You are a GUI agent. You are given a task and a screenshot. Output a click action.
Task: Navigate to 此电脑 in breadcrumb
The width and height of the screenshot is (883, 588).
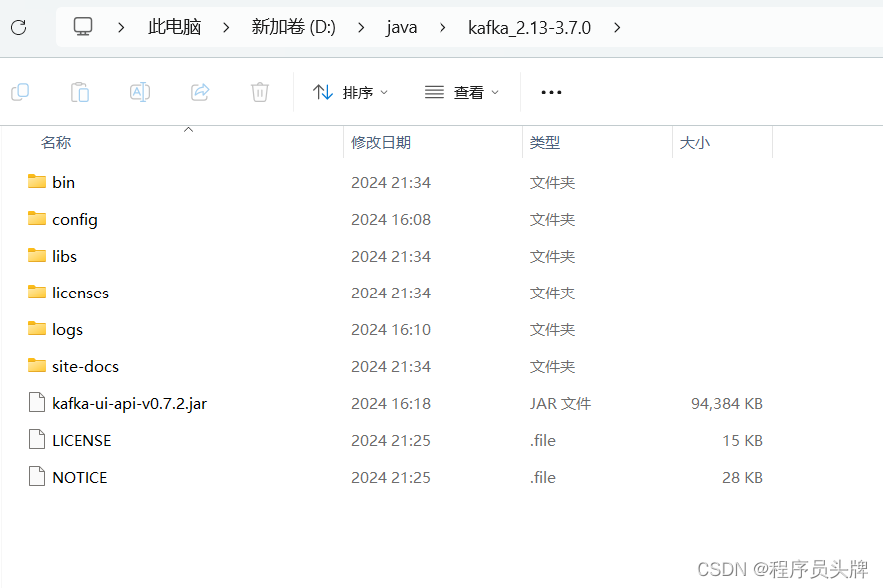coord(174,27)
